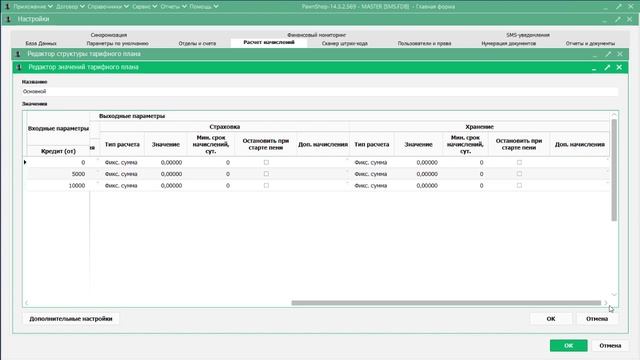Click the table's scroll-right arrow
The height and width of the screenshot is (360, 640).
(606, 303)
